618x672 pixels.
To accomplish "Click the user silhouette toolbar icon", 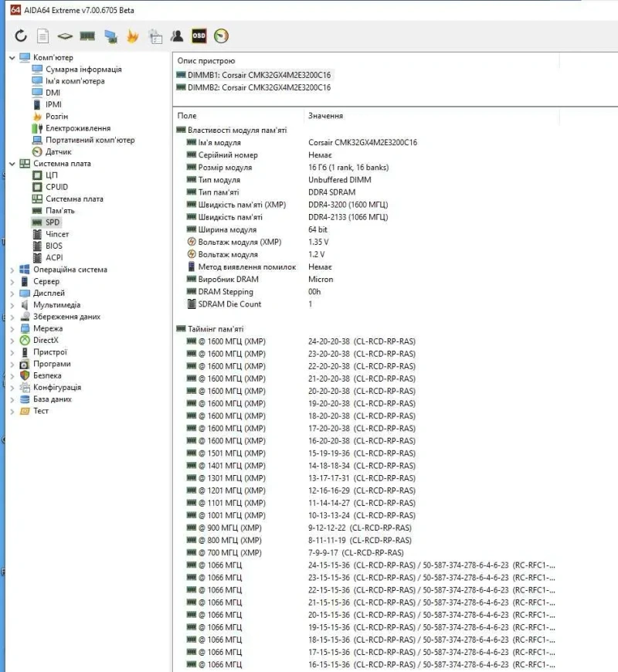I will [x=177, y=36].
